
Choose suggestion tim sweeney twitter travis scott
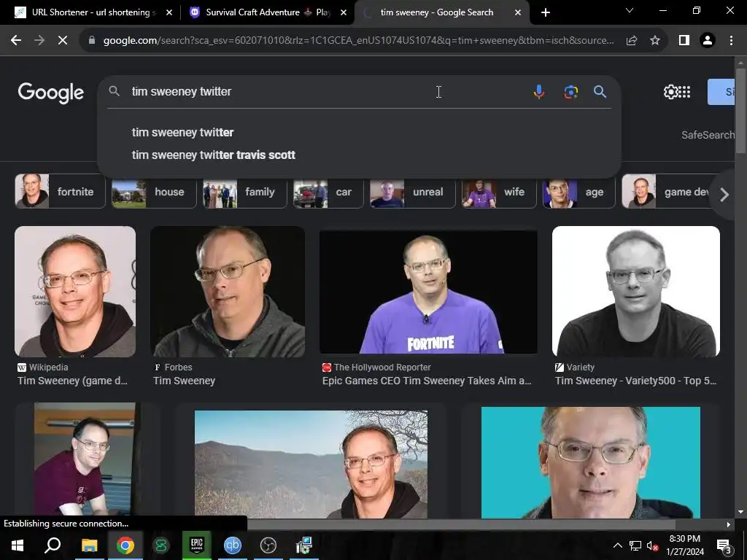tap(214, 155)
